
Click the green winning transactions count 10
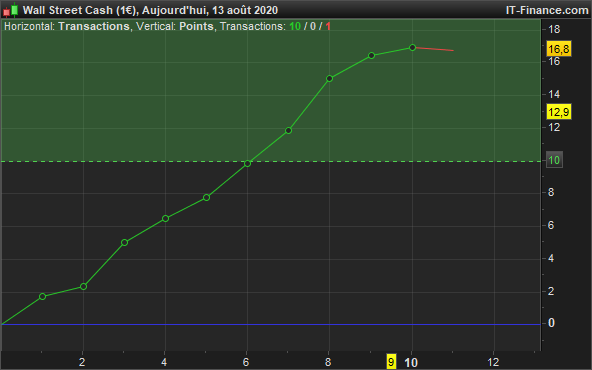click(x=295, y=26)
